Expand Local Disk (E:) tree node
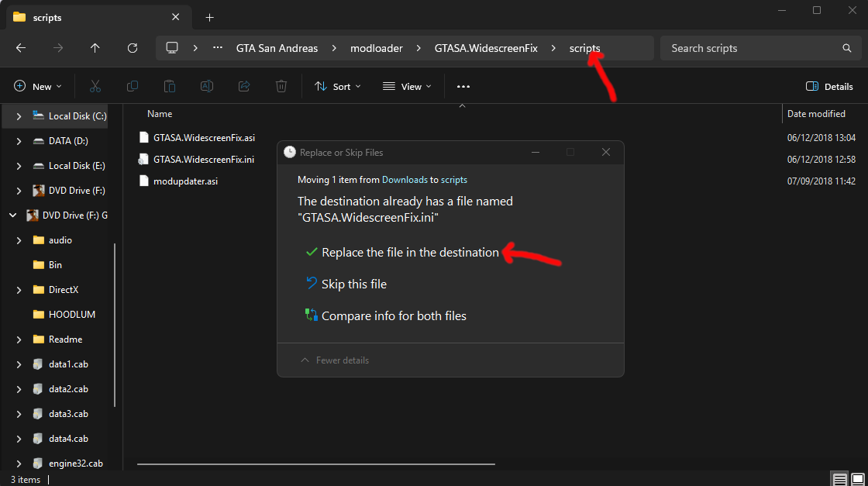This screenshot has height=486, width=868. tap(19, 166)
